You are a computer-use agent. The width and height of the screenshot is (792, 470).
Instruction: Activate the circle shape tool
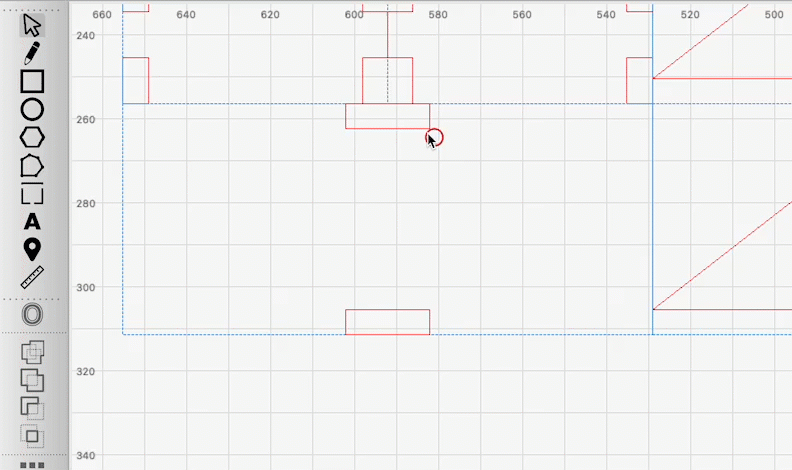[32, 110]
